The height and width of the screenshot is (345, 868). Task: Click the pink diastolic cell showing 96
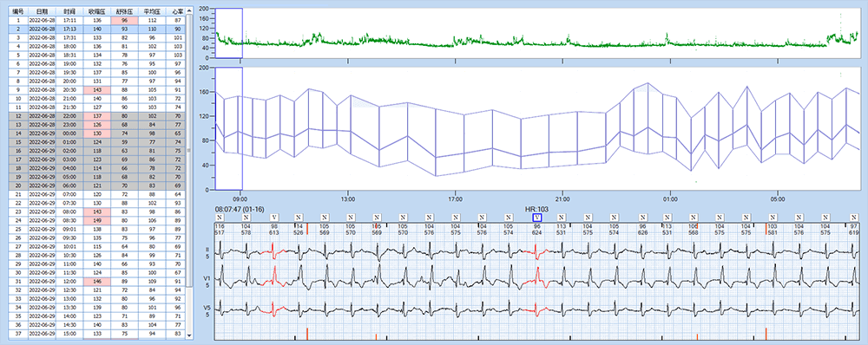[123, 20]
